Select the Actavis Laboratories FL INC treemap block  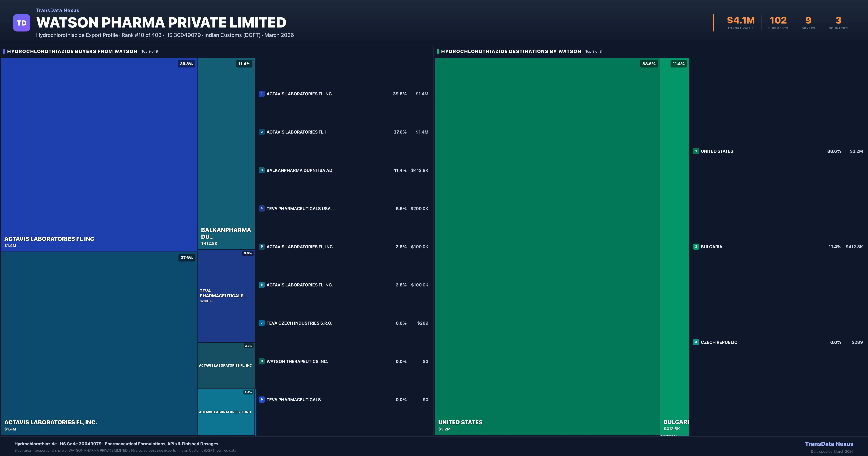pos(99,155)
